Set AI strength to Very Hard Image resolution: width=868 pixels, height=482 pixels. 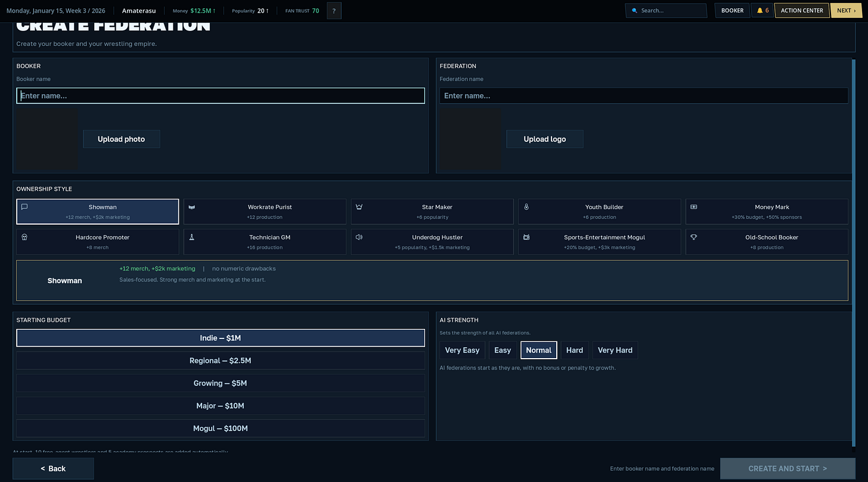(x=615, y=350)
